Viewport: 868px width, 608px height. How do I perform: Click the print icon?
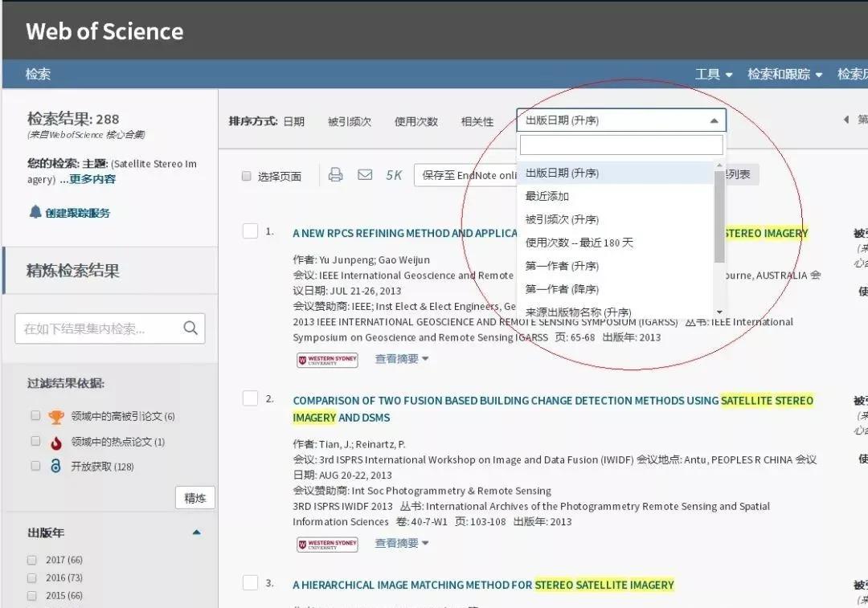(335, 173)
